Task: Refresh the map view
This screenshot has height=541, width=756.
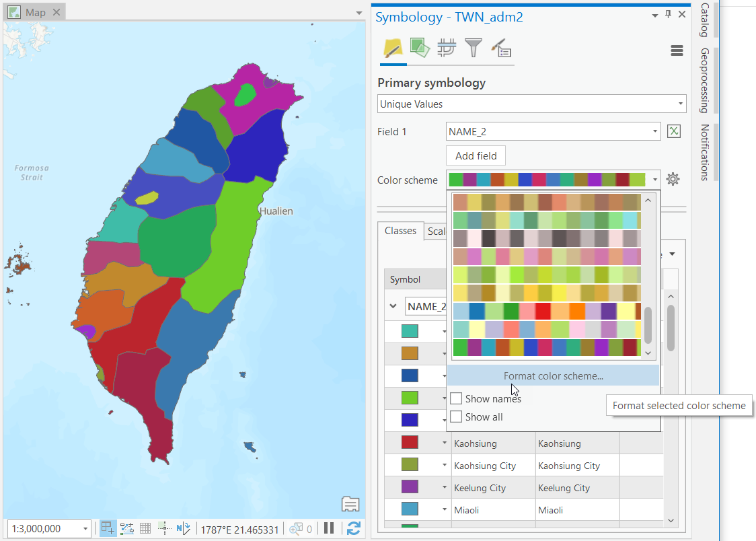Action: [x=354, y=528]
